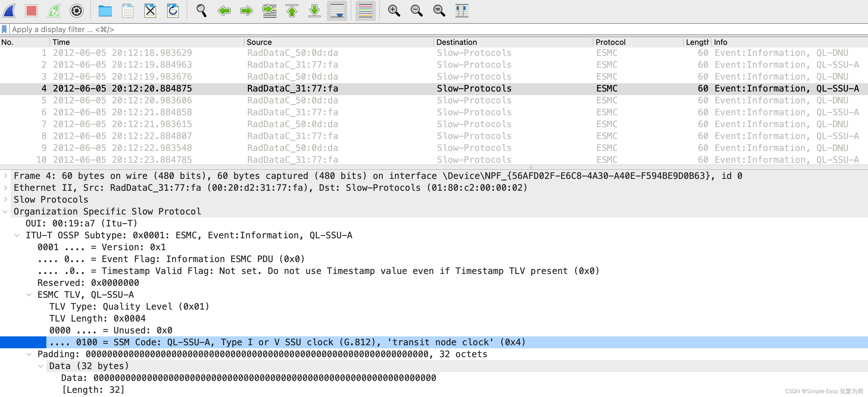Screen dimensions: 868x397
Task: Open a capture file folder icon
Action: (x=105, y=11)
